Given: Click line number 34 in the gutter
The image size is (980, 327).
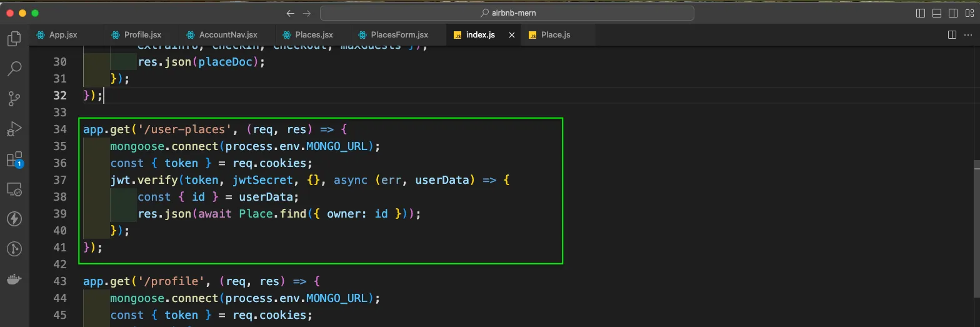Looking at the screenshot, I should [60, 129].
